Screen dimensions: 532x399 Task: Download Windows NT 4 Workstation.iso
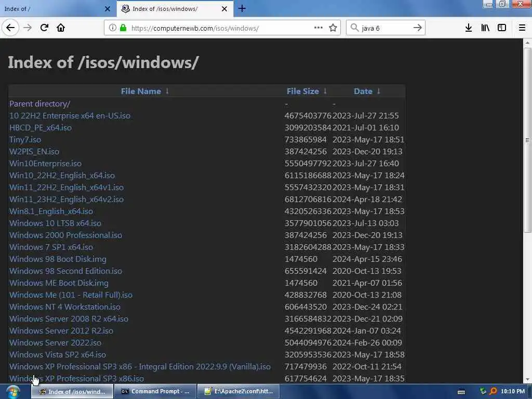click(65, 307)
